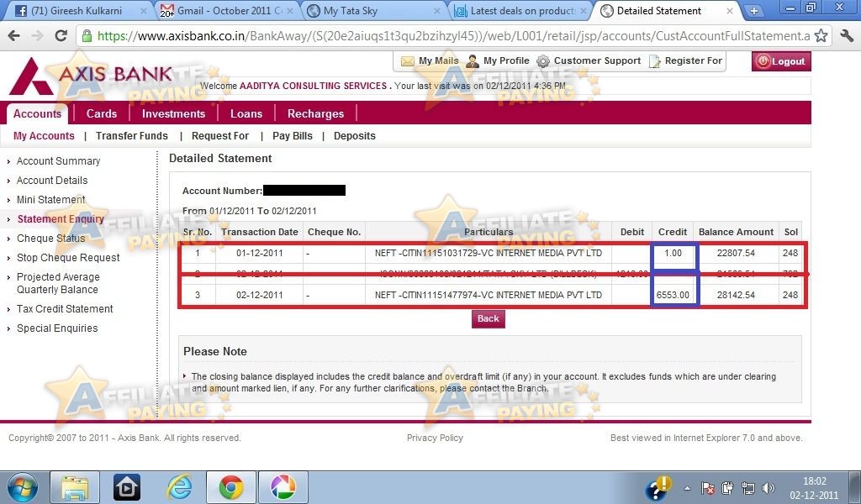Switch to the Gmail - October 2011 tab

[x=228, y=10]
